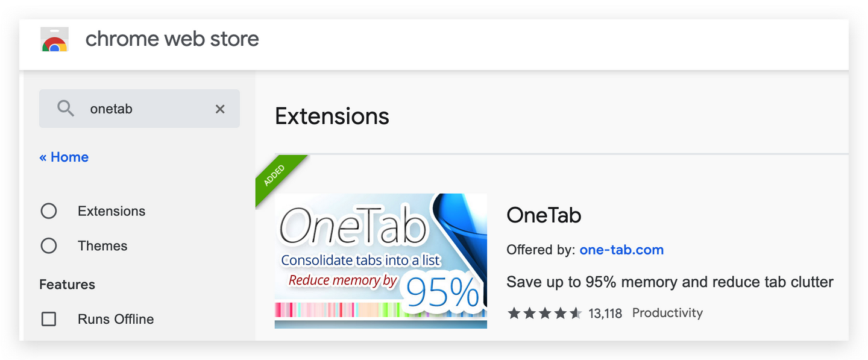The width and height of the screenshot is (868, 360).
Task: Click the "Save up to 95% memory" description
Action: click(670, 282)
